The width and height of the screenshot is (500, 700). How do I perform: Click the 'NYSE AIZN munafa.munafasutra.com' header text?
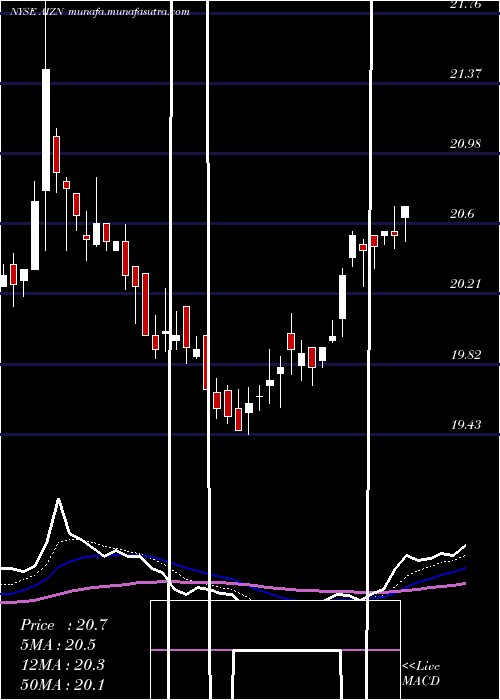[x=100, y=12]
